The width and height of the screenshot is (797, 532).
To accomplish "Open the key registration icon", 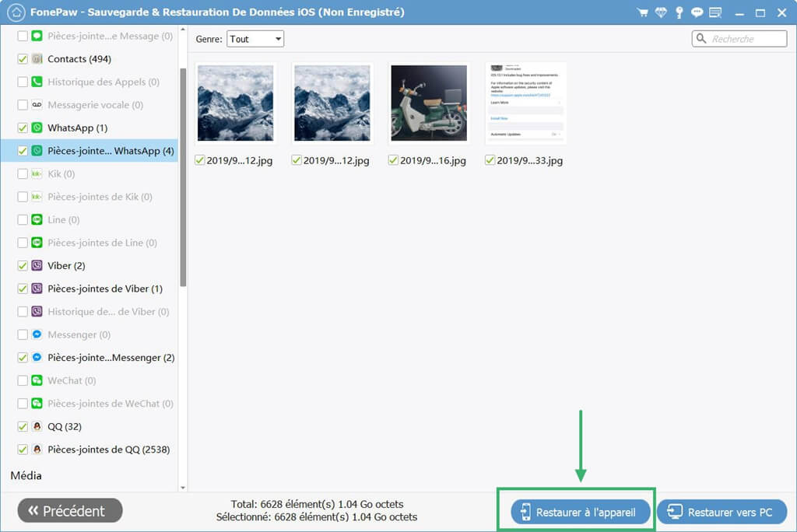I will point(679,12).
